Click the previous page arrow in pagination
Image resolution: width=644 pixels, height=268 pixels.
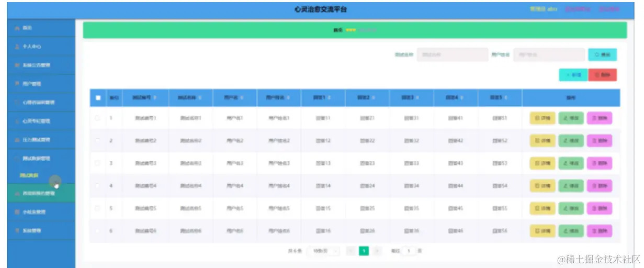point(351,251)
